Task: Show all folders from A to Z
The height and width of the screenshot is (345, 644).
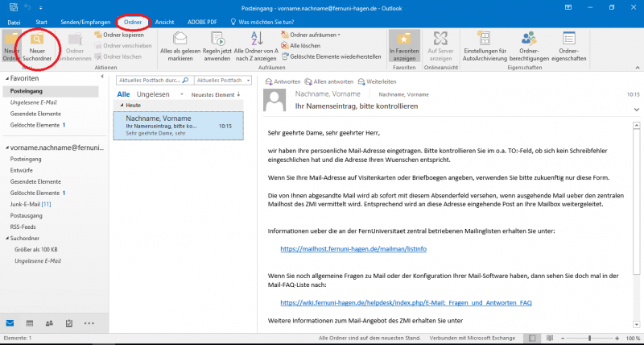Action: pyautogui.click(x=256, y=47)
